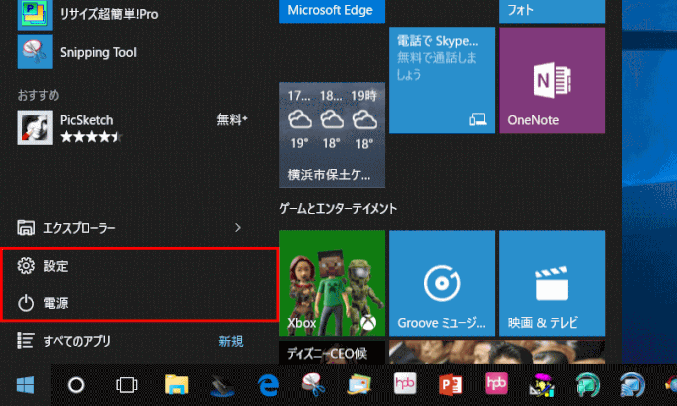Image resolution: width=677 pixels, height=406 pixels.
Task: Open the news photo tile of people
Action: click(x=497, y=352)
